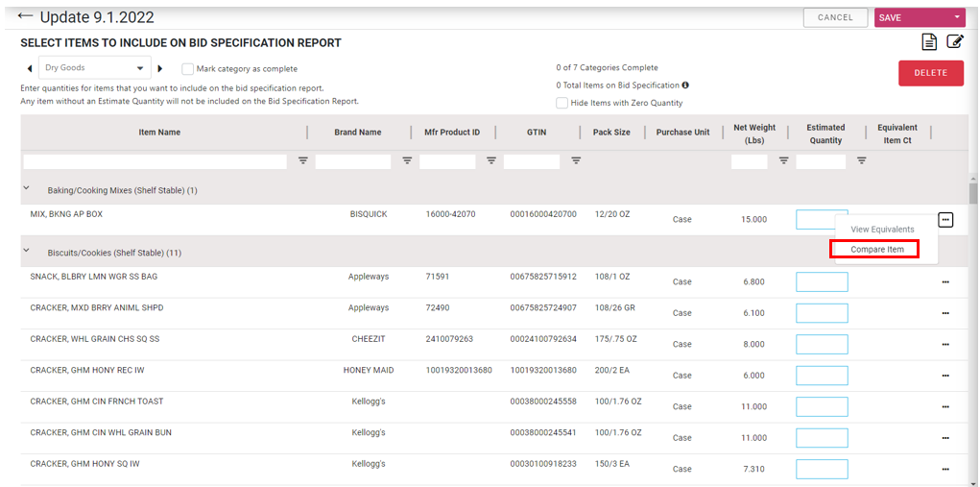Open more options for SNACK, BLBRY LMN row
The height and width of the screenshot is (487, 980).
click(x=945, y=282)
